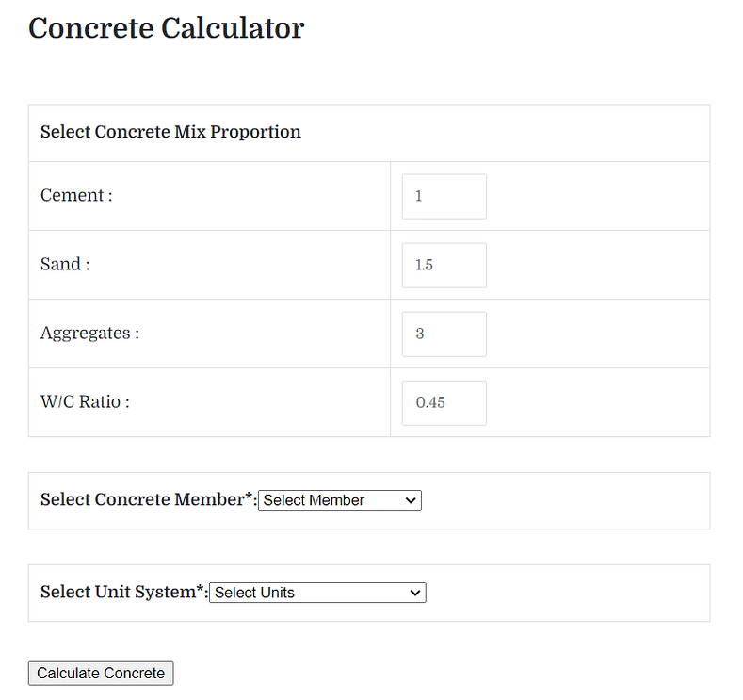The image size is (743, 700).
Task: Click the chevron arrow on Select Member
Action: tap(411, 500)
